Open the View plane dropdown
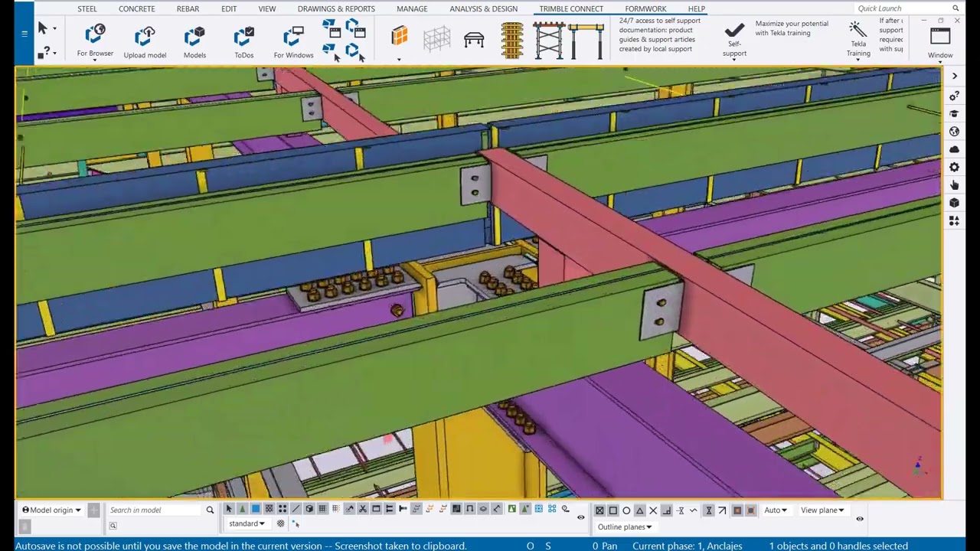The width and height of the screenshot is (980, 551). pos(822,510)
